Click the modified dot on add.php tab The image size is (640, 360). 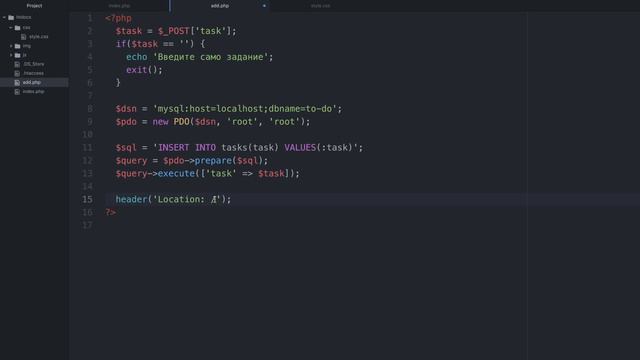264,6
